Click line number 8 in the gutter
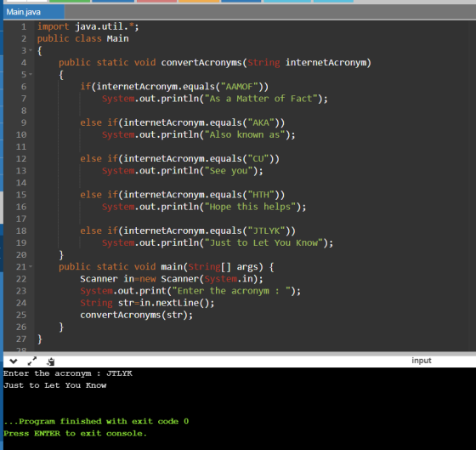476x450 pixels. pyautogui.click(x=24, y=111)
